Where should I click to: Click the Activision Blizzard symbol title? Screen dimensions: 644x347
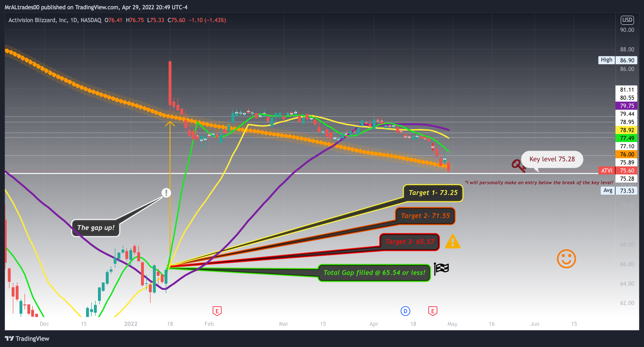pyautogui.click(x=38, y=20)
